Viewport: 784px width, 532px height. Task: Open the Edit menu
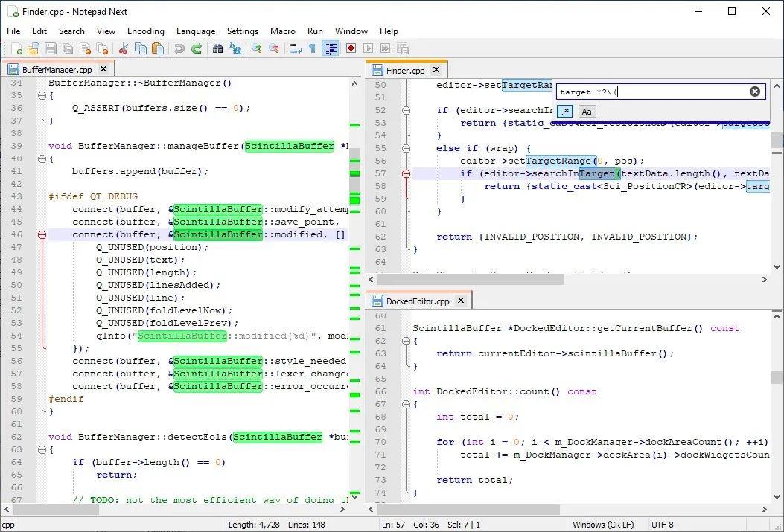(x=39, y=31)
